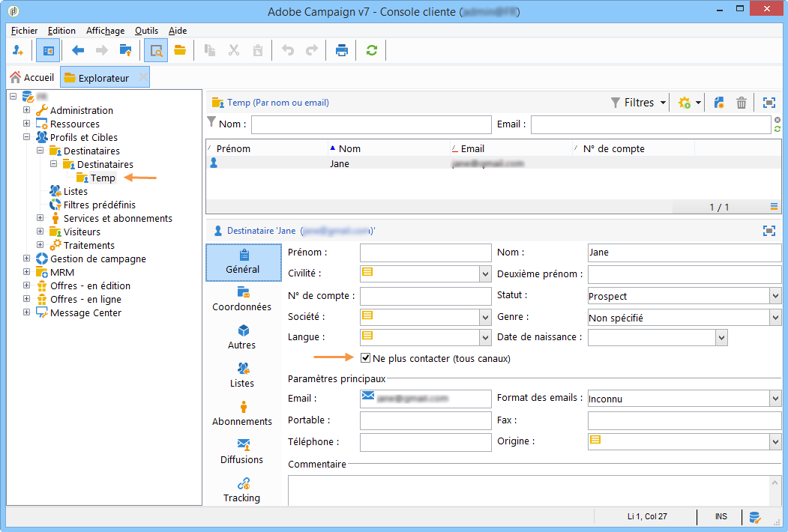Open the Genre dropdown
This screenshot has height=532, width=788.
pyautogui.click(x=775, y=318)
